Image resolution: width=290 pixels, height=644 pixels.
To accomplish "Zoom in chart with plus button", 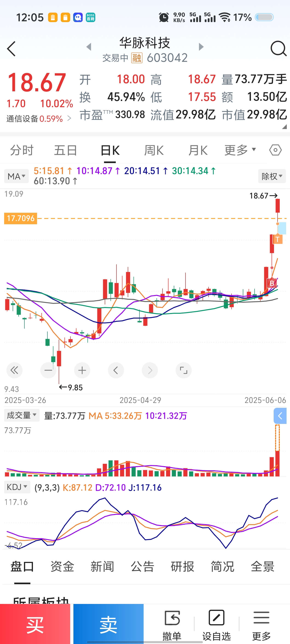I will pyautogui.click(x=82, y=370).
